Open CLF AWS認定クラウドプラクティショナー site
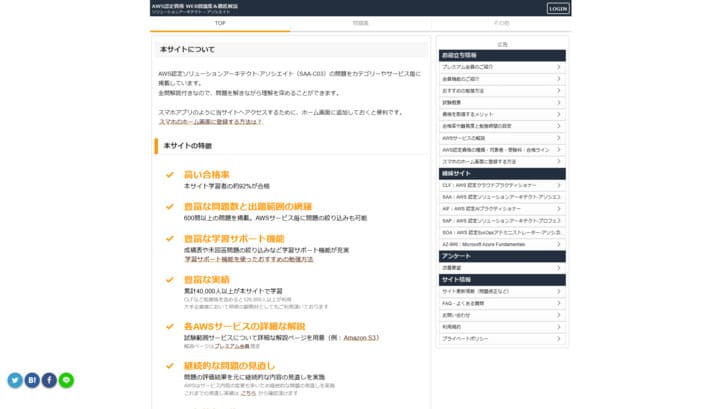Screen dimensions: 720x409 [x=502, y=185]
